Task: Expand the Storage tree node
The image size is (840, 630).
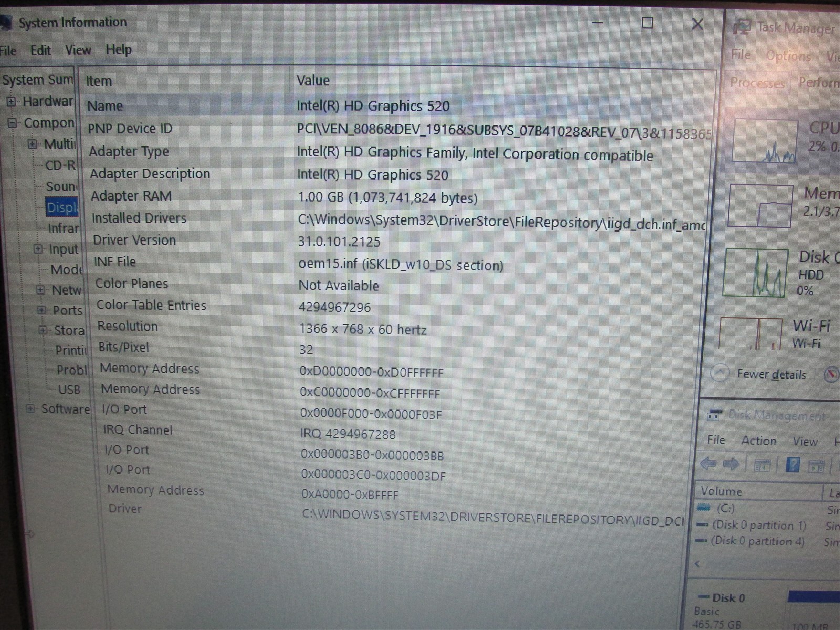Action: point(44,330)
